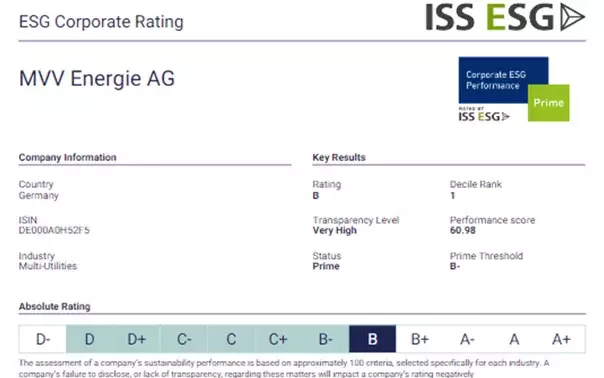The image size is (604, 378).
Task: Click the Prime Threshold value B-
Action: (x=455, y=266)
